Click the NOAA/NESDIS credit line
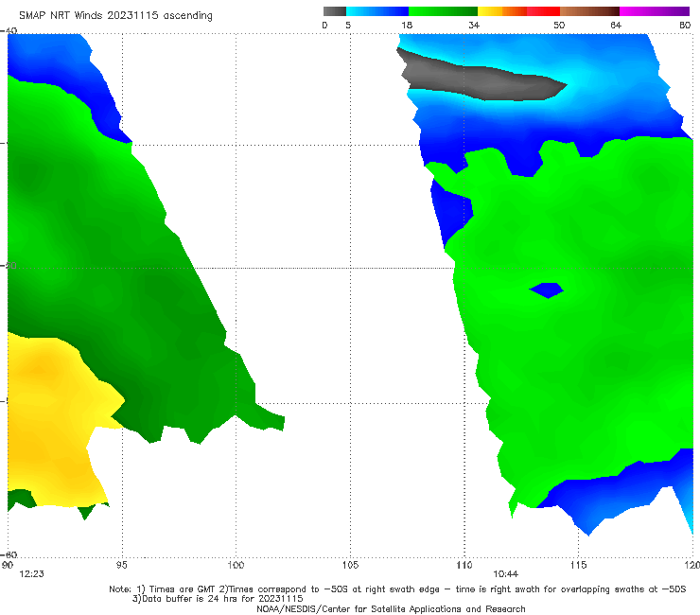This screenshot has width=700, height=615. (x=391, y=609)
